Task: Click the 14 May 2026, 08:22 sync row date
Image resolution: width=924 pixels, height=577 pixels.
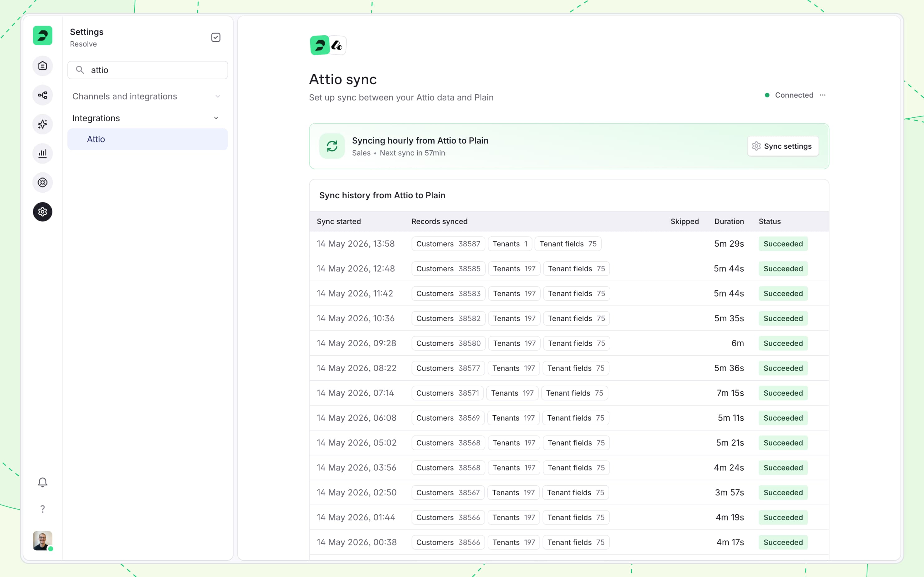Action: point(356,368)
